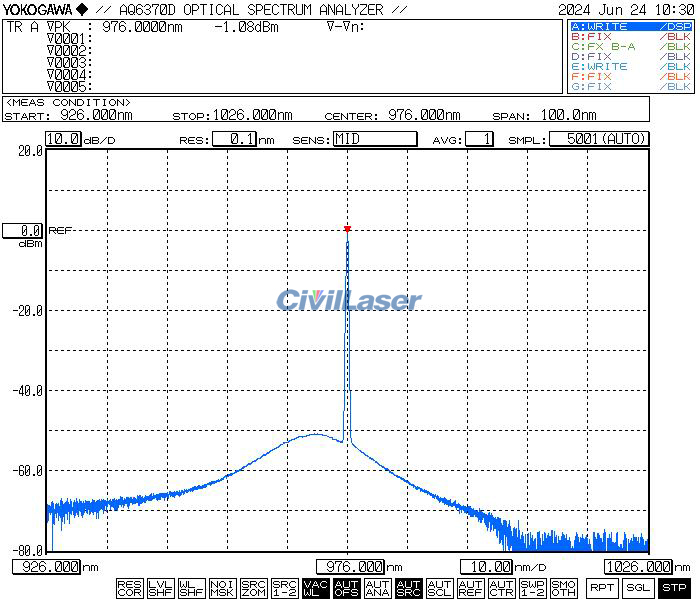Image resolution: width=700 pixels, height=599 pixels.
Task: Click the 10.0 dB/D scale field
Action: 63,139
